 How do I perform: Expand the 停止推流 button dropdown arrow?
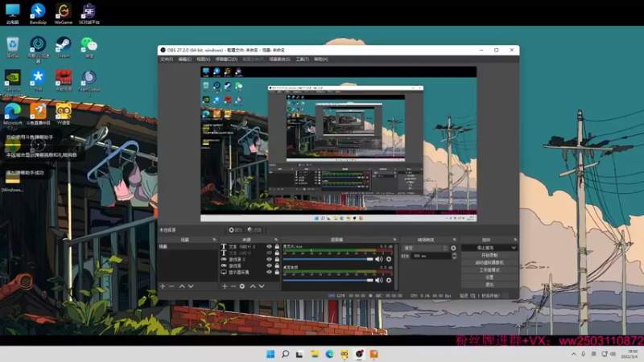coord(514,248)
